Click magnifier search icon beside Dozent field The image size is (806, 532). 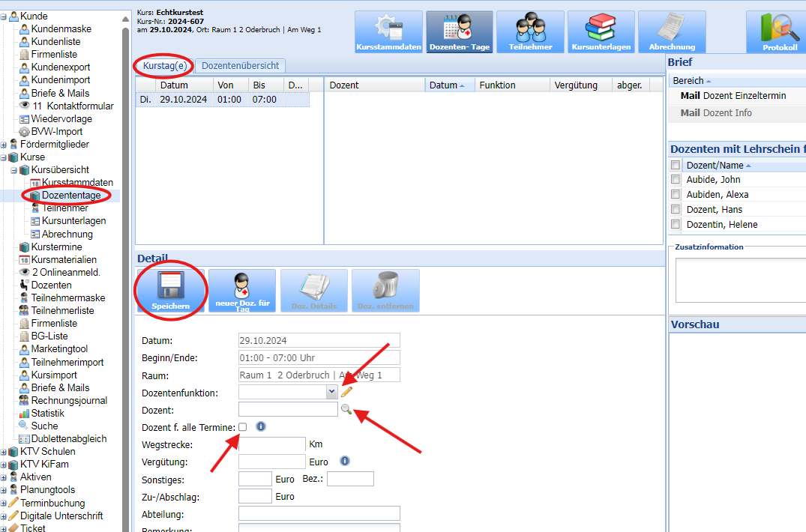(x=346, y=409)
